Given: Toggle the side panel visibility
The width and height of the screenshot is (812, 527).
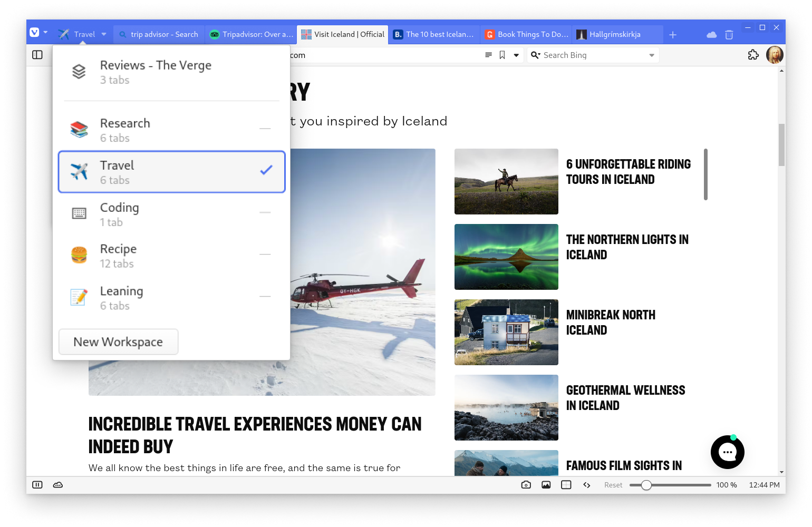Looking at the screenshot, I should (37, 55).
